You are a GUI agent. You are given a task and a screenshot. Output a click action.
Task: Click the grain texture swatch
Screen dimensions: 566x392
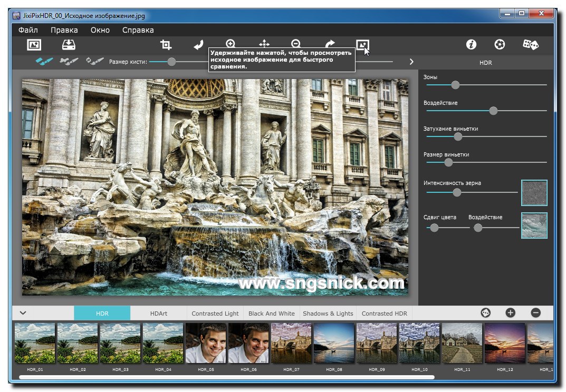point(534,192)
